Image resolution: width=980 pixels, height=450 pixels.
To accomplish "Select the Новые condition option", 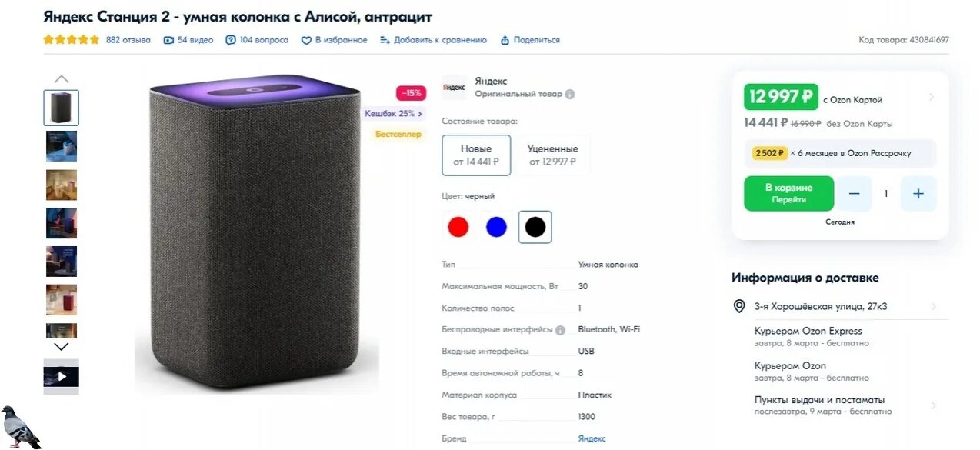I will click(476, 155).
